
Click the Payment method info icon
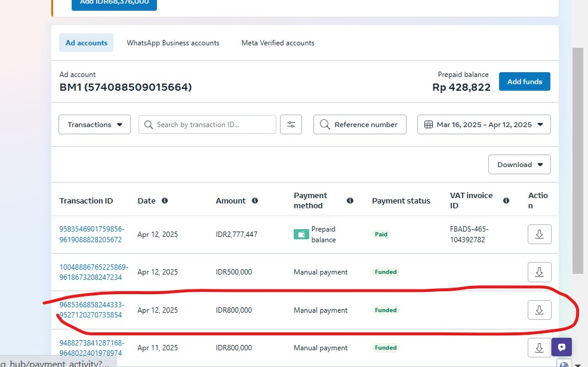pos(350,201)
